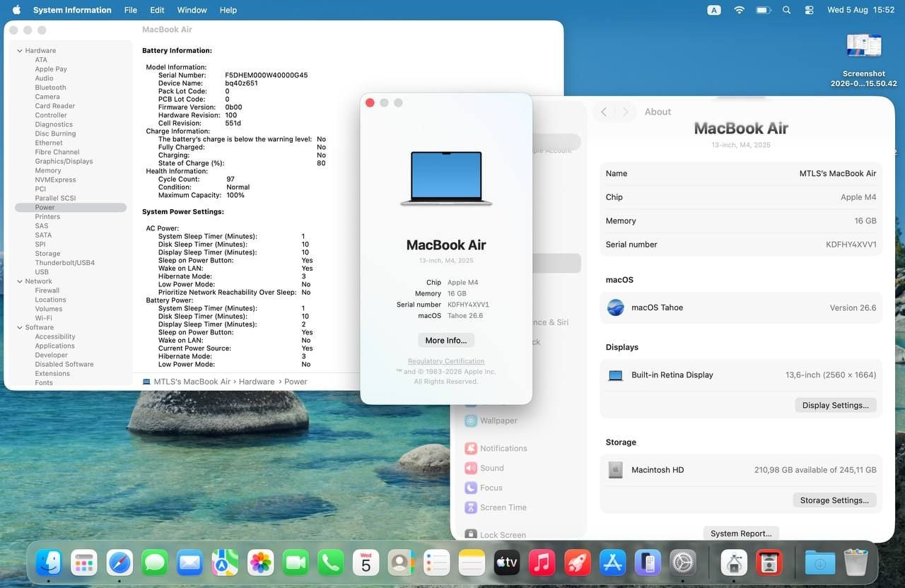Open the App Store from the Dock
This screenshot has width=905, height=588.
[612, 563]
